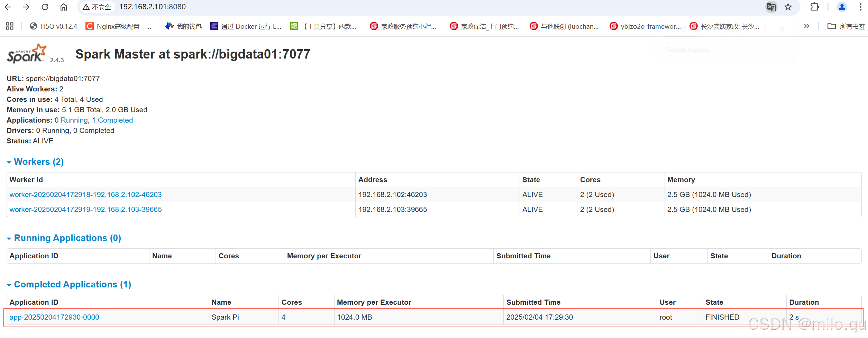
Task: Click the FINISHED state cell
Action: 744,317
